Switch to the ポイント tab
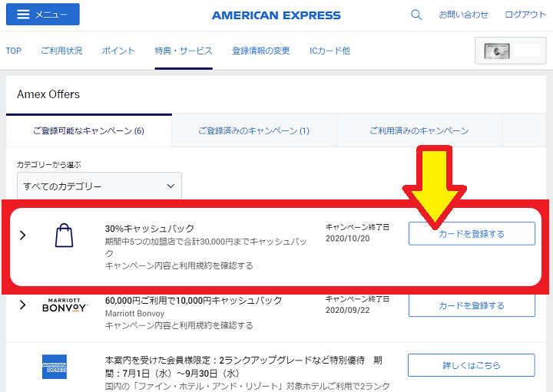The height and width of the screenshot is (392, 553). [118, 51]
